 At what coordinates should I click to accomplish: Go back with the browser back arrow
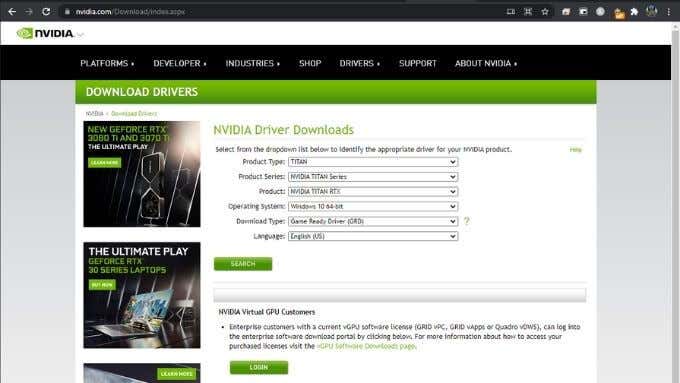(x=12, y=12)
